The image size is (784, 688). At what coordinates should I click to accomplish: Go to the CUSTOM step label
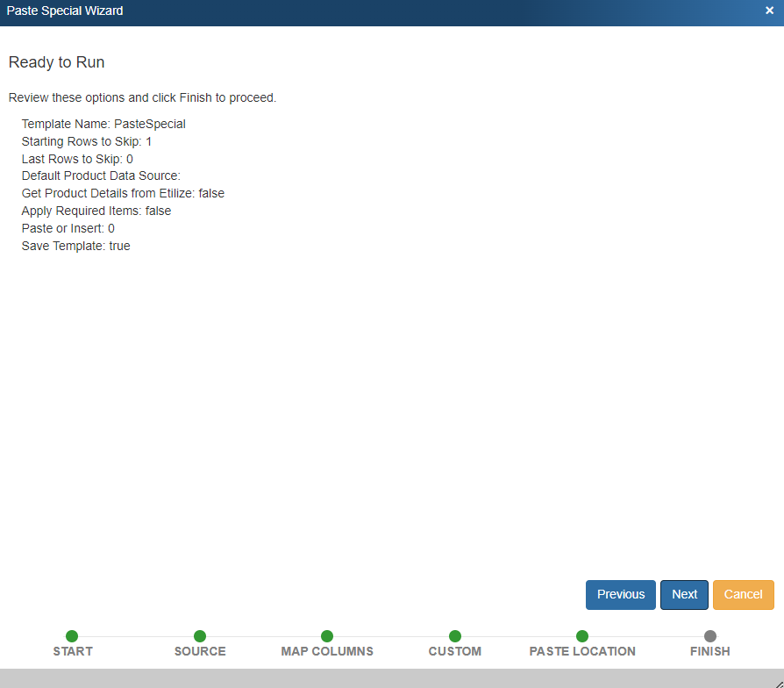pyautogui.click(x=455, y=652)
